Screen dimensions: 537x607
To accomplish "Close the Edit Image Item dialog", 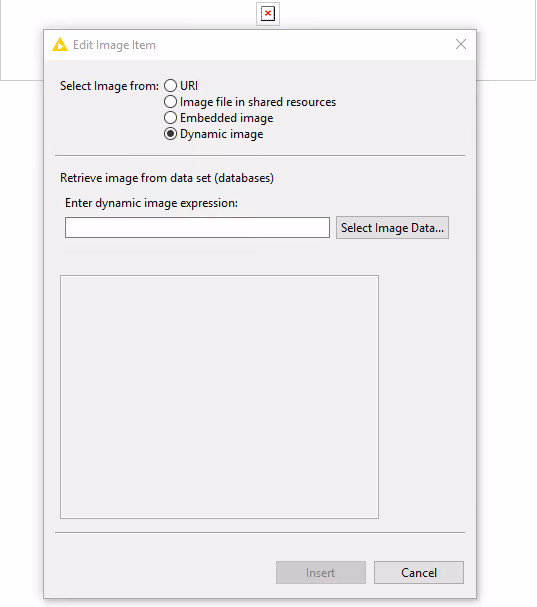I will pyautogui.click(x=461, y=44).
